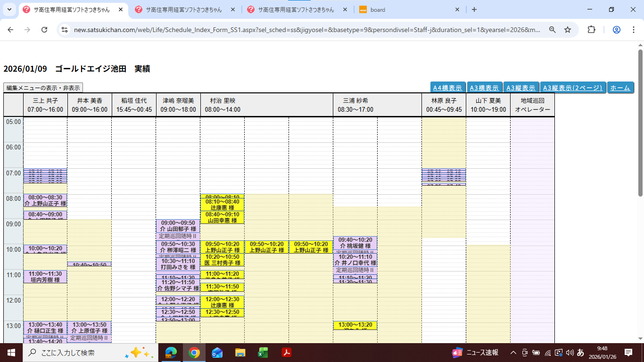Open the browser extensions puzzle icon
Viewport: 644px width, 362px height.
tap(591, 30)
